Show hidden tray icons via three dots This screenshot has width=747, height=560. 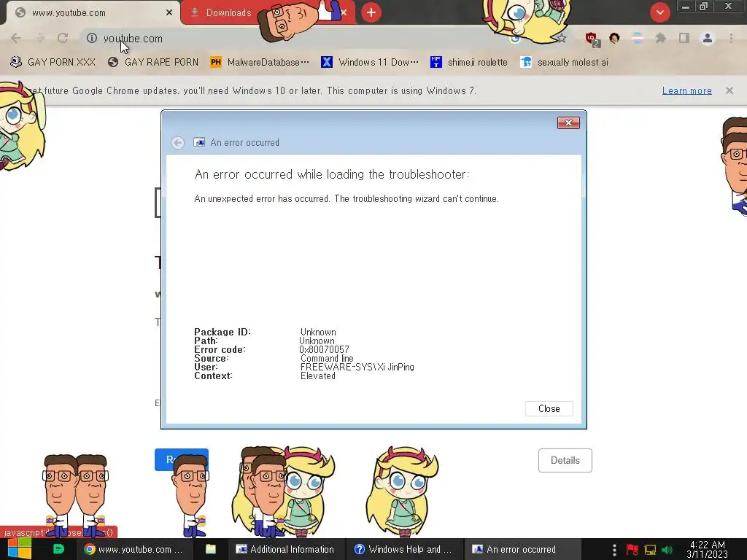tap(614, 550)
